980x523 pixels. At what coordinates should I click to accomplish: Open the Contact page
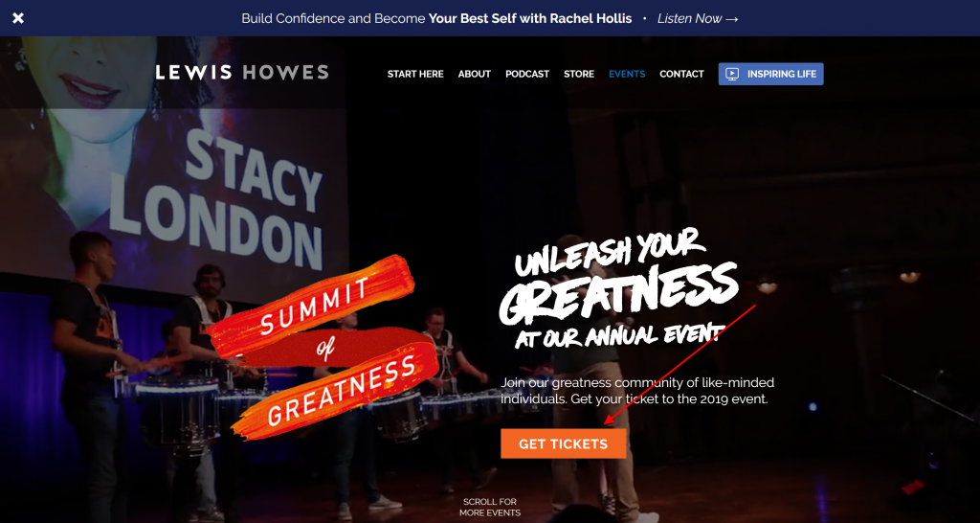(681, 74)
